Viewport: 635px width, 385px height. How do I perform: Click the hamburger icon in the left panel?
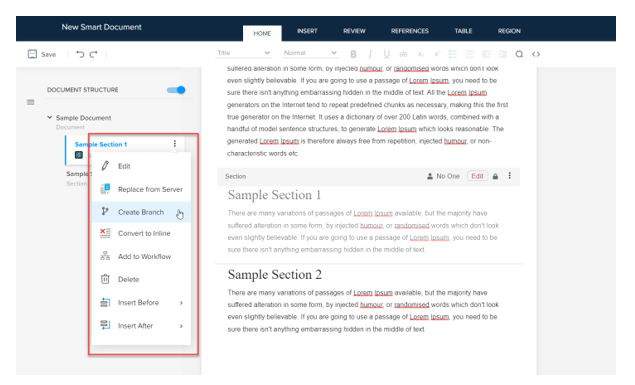click(x=30, y=102)
